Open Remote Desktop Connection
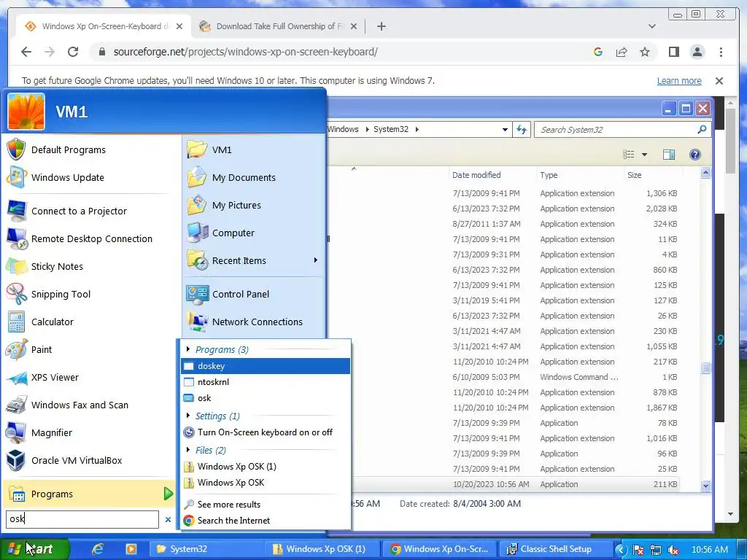The height and width of the screenshot is (560, 747). (91, 238)
